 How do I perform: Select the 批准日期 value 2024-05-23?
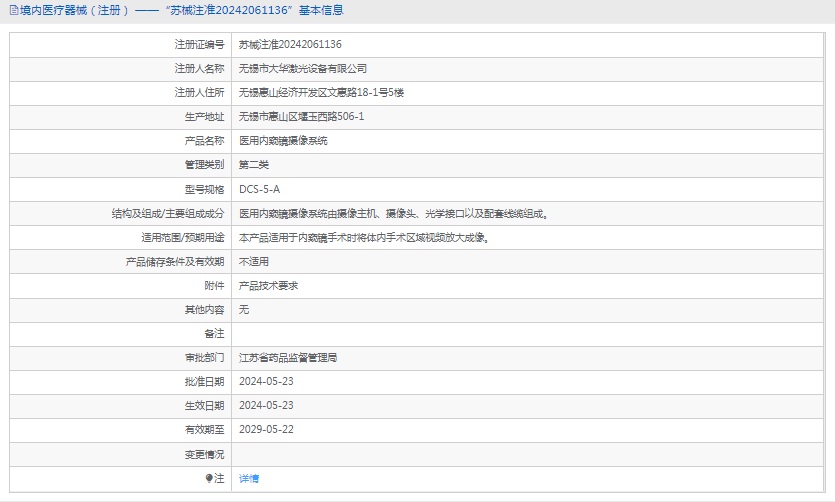coord(266,382)
